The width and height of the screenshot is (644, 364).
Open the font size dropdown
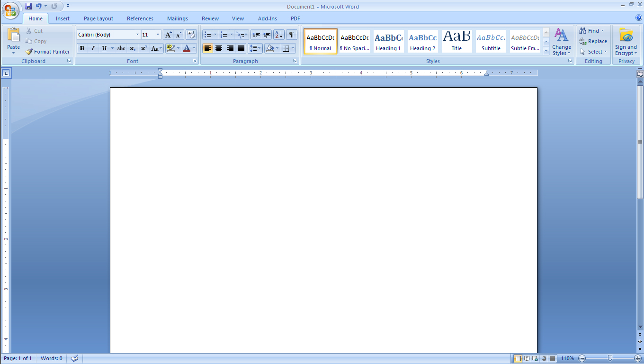point(158,35)
